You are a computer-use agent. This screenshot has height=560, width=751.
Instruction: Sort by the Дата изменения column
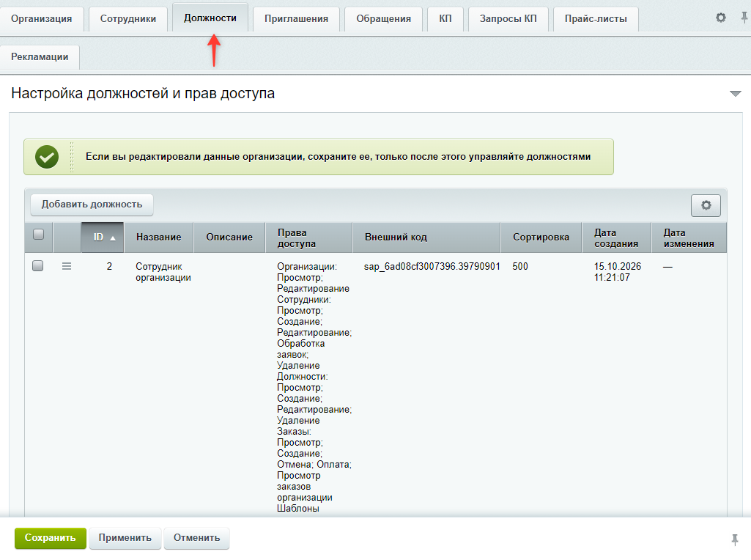689,237
